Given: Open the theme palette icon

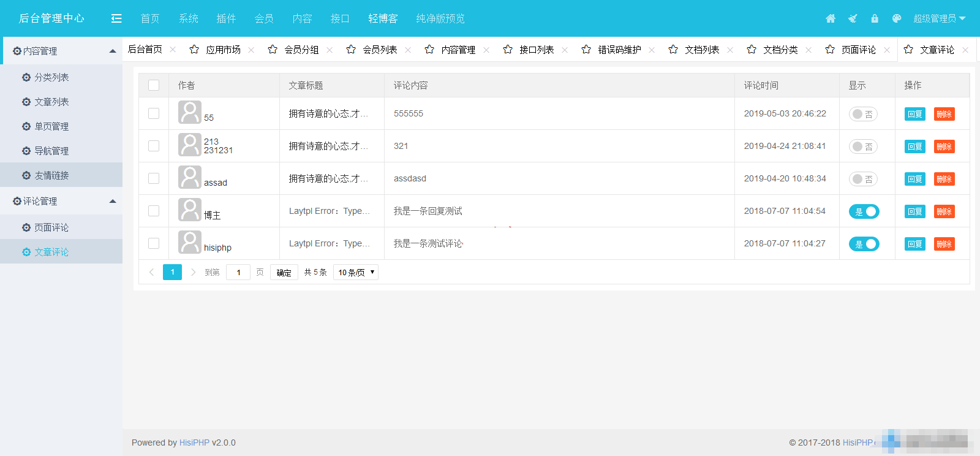Looking at the screenshot, I should pyautogui.click(x=897, y=18).
